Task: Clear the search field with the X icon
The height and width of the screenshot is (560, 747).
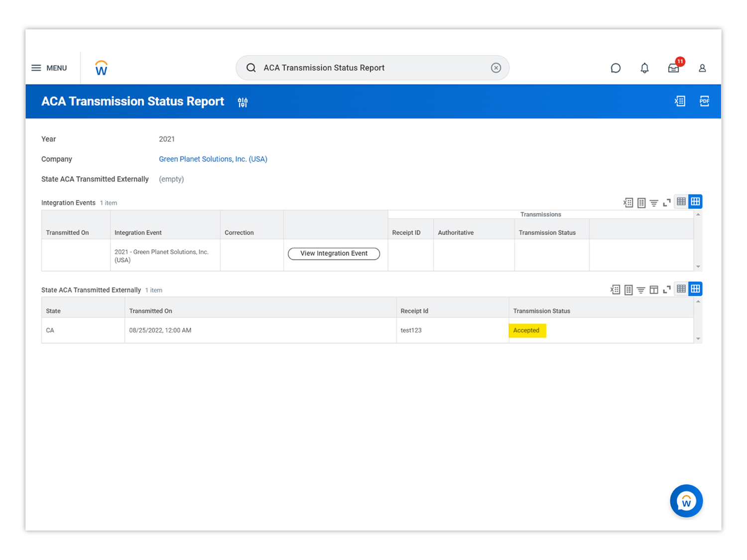Action: coord(496,68)
